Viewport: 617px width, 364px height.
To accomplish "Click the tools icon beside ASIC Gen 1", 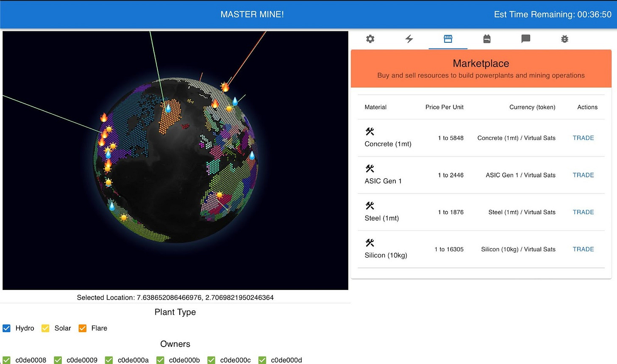I will click(x=370, y=169).
